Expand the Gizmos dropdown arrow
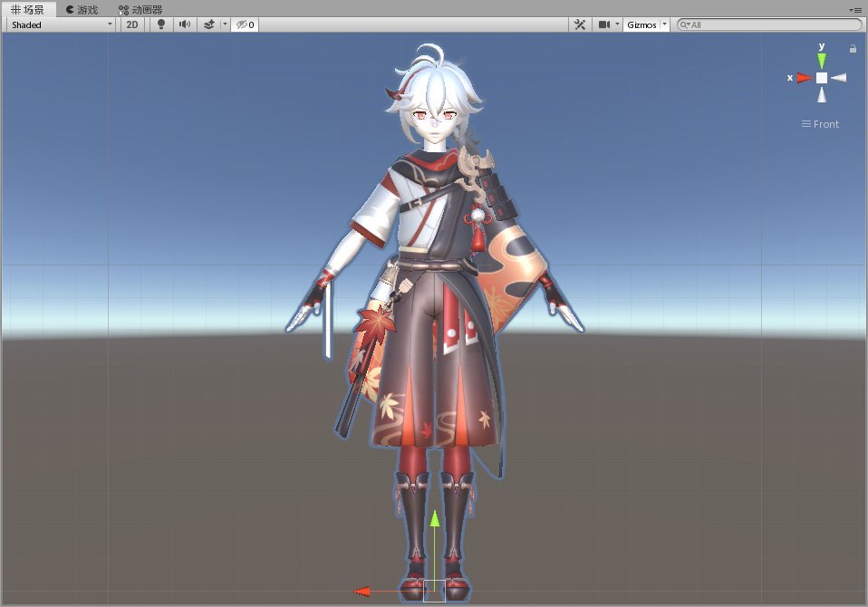Image resolution: width=868 pixels, height=607 pixels. [665, 24]
